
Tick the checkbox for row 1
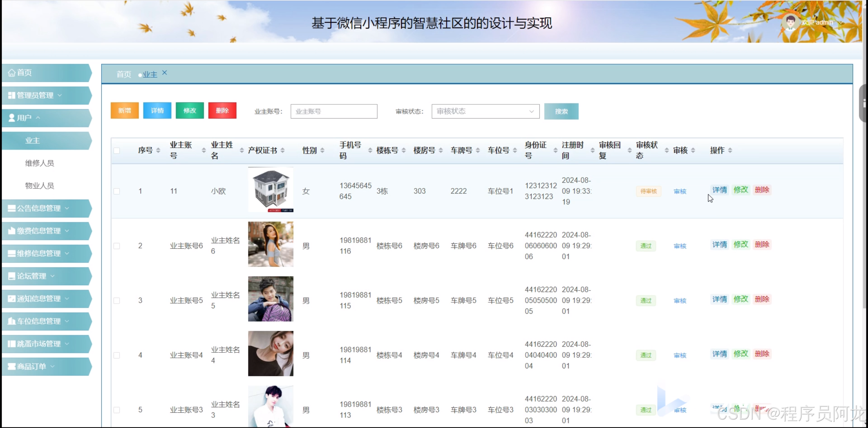click(x=117, y=191)
